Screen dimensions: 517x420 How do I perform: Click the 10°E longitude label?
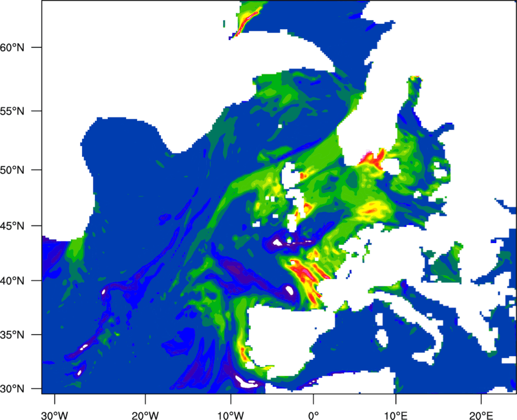point(396,415)
